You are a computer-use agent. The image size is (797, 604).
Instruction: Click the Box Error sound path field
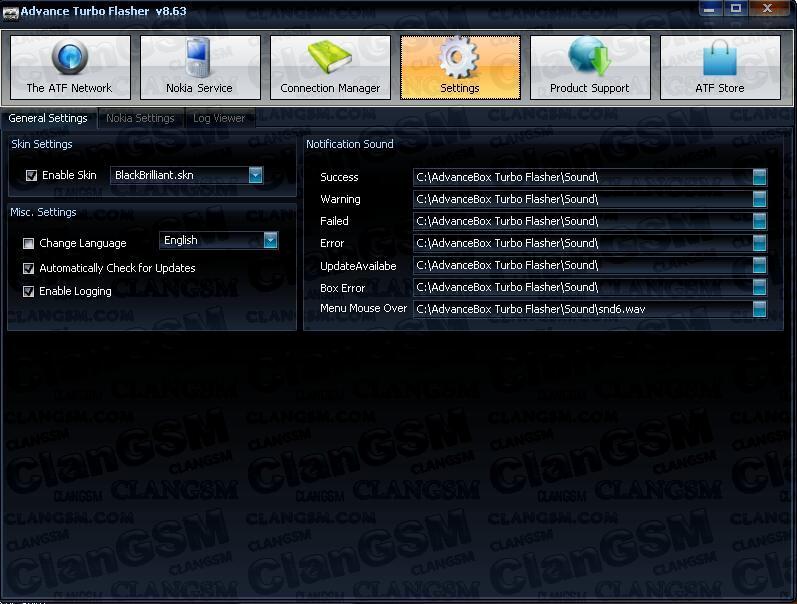(583, 287)
